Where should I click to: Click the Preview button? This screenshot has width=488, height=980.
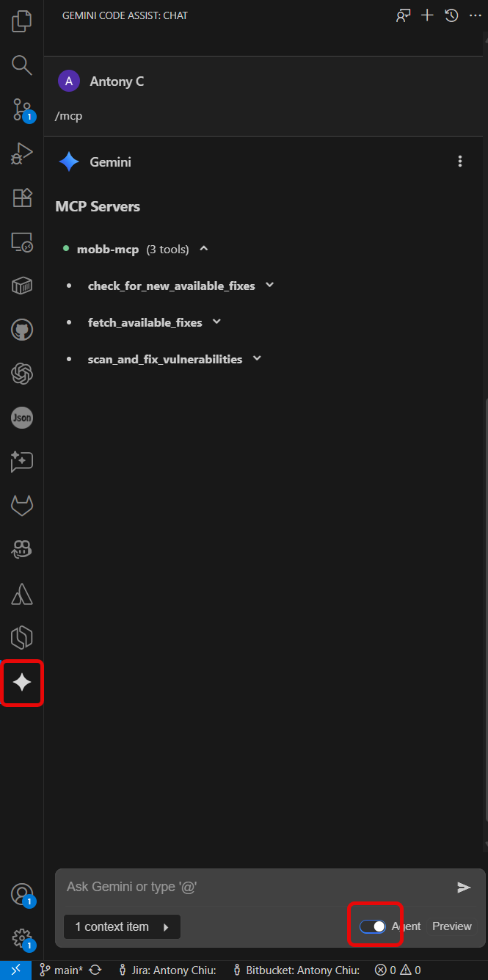tap(451, 926)
